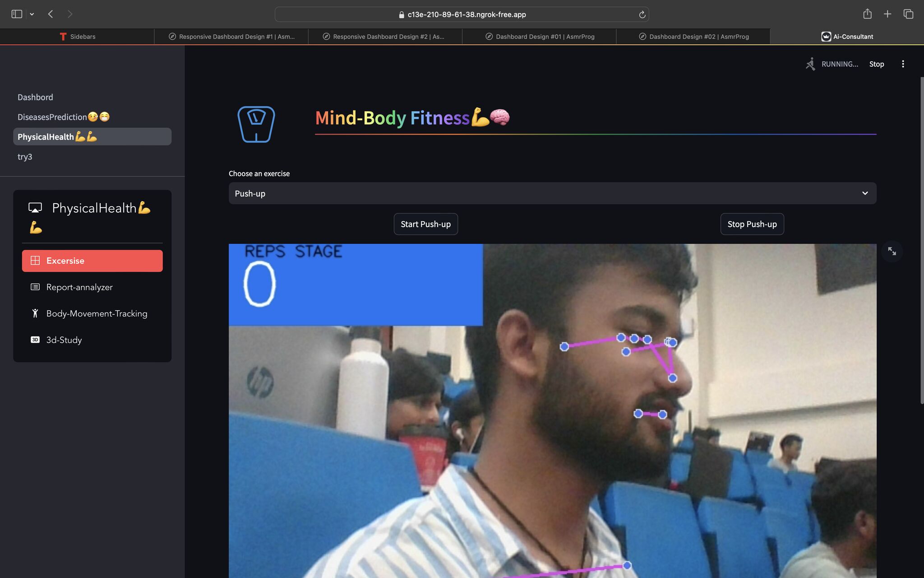Go back with browser back arrow
Image resolution: width=924 pixels, height=578 pixels.
click(x=51, y=14)
